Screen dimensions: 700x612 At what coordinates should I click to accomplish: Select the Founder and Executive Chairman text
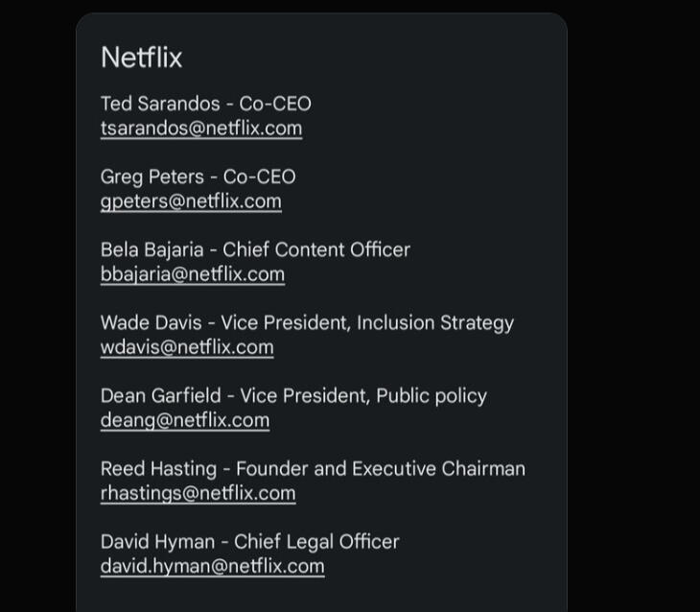[x=381, y=469]
